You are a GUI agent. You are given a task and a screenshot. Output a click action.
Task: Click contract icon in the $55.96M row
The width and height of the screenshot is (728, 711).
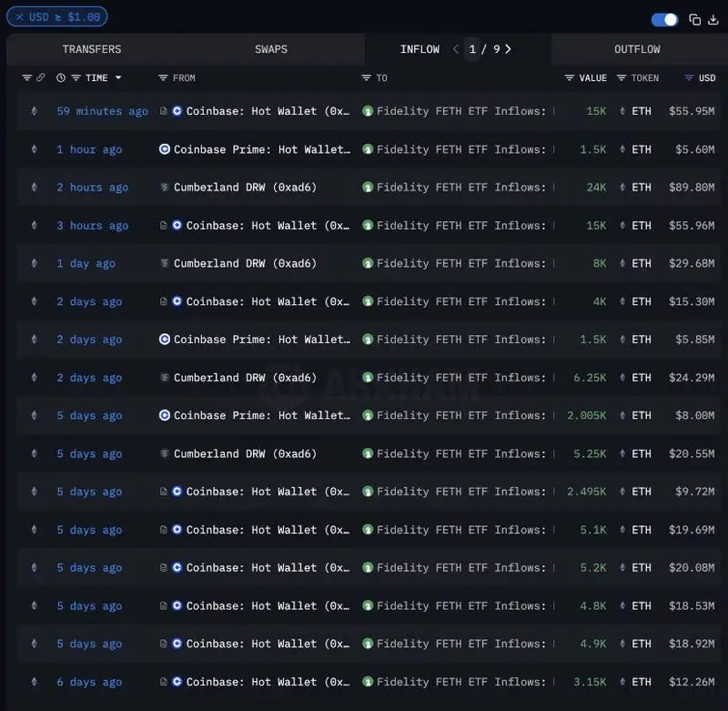point(164,226)
